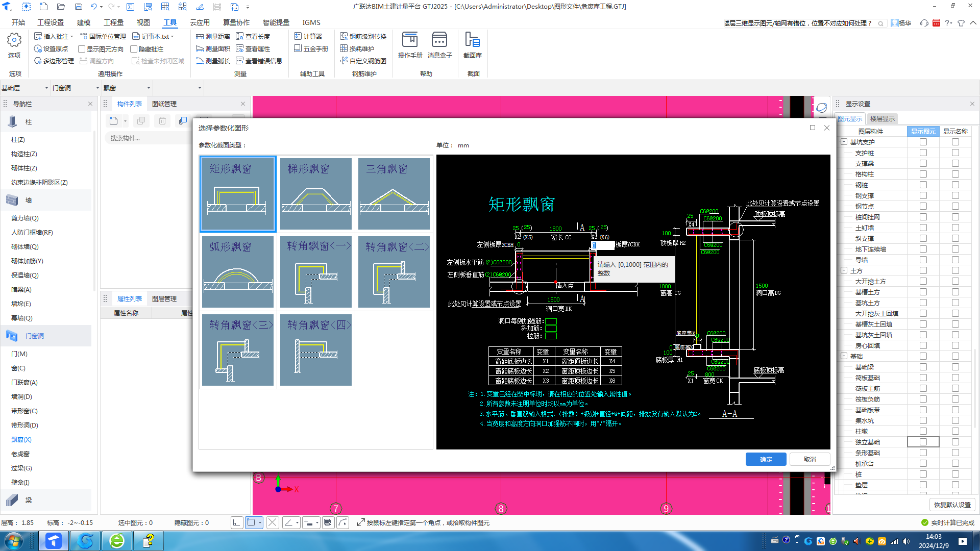Open the 截面库 section library icon
The width and height of the screenshot is (980, 551).
(472, 45)
